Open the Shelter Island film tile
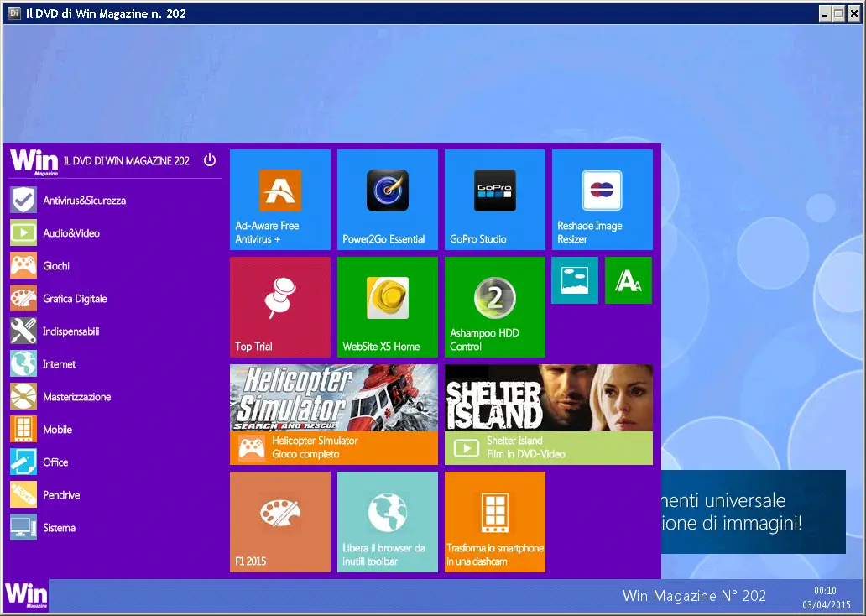Screen dimensions: 866x616 (x=549, y=415)
